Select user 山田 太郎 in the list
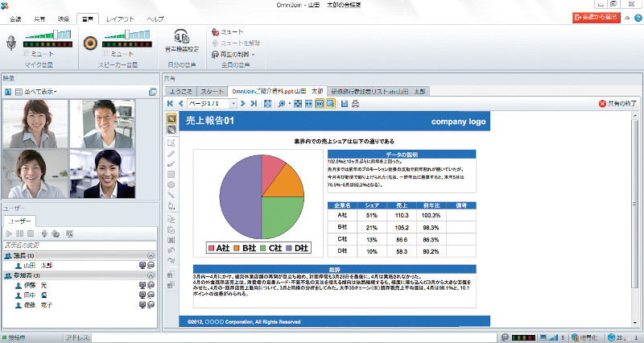 [x=80, y=266]
